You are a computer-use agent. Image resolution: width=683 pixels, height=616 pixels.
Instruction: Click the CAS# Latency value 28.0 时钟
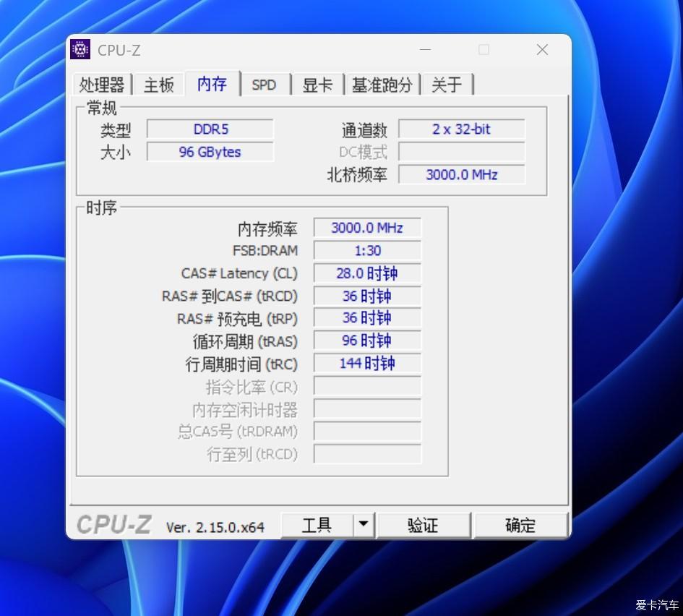pos(367,273)
